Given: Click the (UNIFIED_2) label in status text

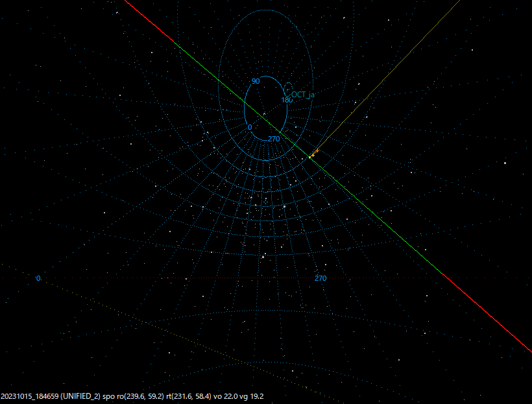Looking at the screenshot, I should tap(80, 396).
